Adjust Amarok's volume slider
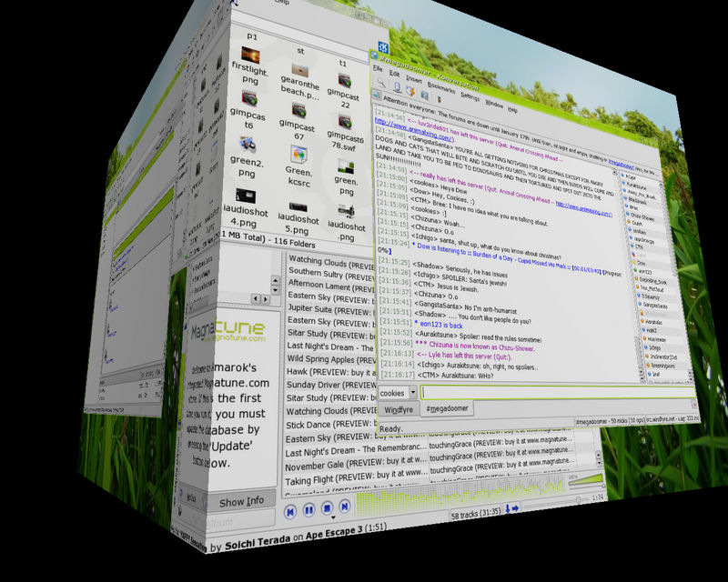Screen dimensions: 728x582 (x=585, y=481)
